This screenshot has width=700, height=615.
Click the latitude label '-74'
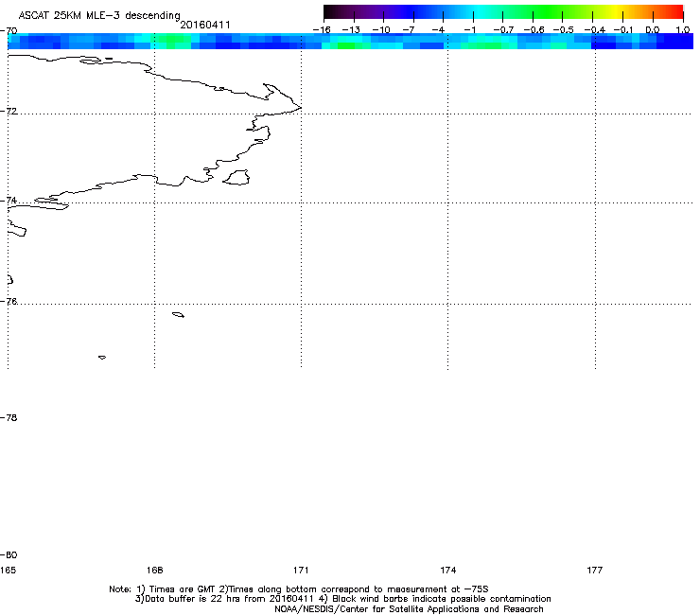click(9, 200)
